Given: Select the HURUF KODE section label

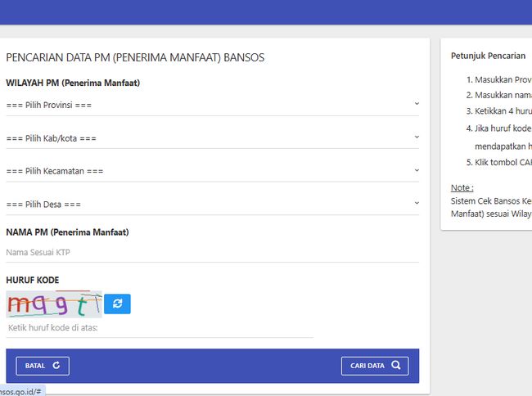Looking at the screenshot, I should tap(32, 280).
